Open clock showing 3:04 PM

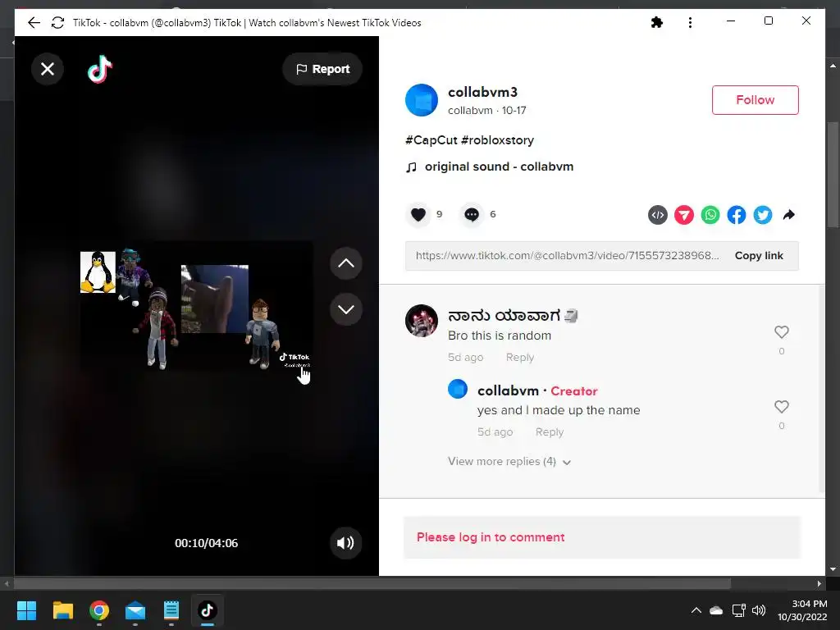tap(802, 610)
